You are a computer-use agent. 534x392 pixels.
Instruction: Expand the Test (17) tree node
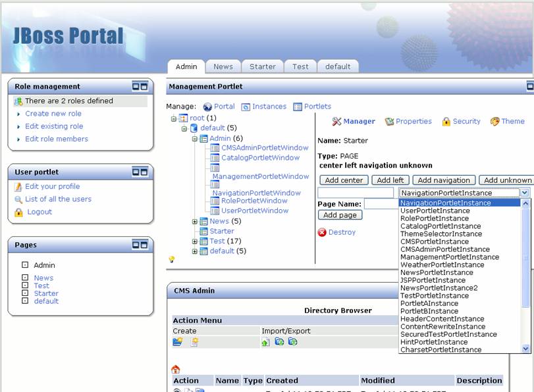tap(195, 241)
